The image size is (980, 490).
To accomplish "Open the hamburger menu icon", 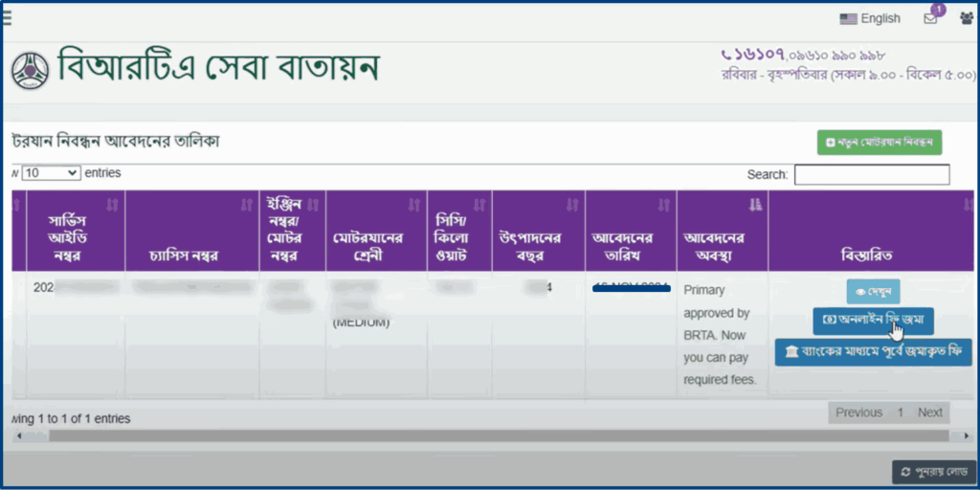I will coord(6,17).
